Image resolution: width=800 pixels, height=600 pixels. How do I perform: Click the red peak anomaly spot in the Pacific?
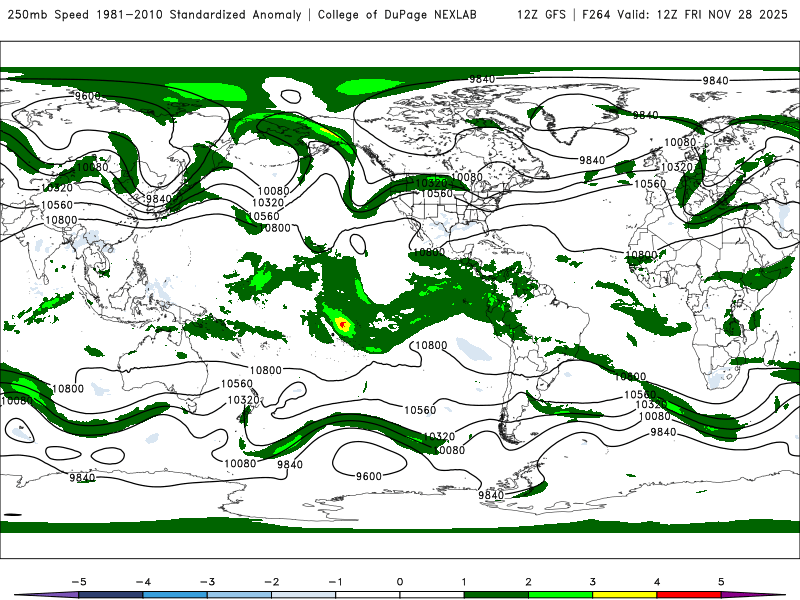(x=343, y=324)
